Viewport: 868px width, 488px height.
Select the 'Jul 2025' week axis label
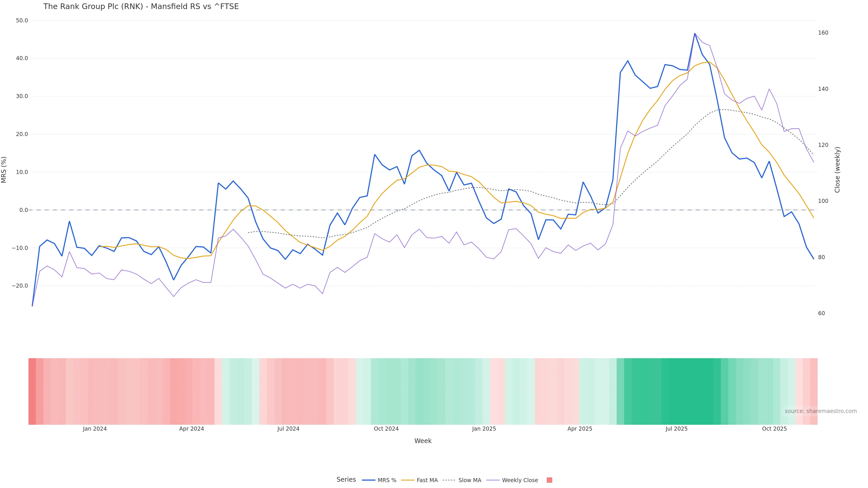(x=676, y=429)
